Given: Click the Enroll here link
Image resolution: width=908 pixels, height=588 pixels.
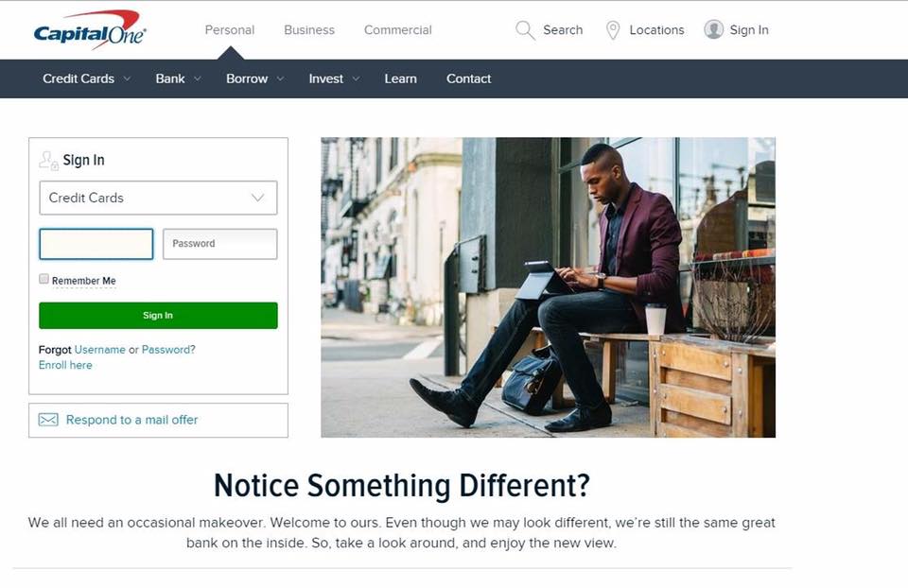Looking at the screenshot, I should coord(65,365).
